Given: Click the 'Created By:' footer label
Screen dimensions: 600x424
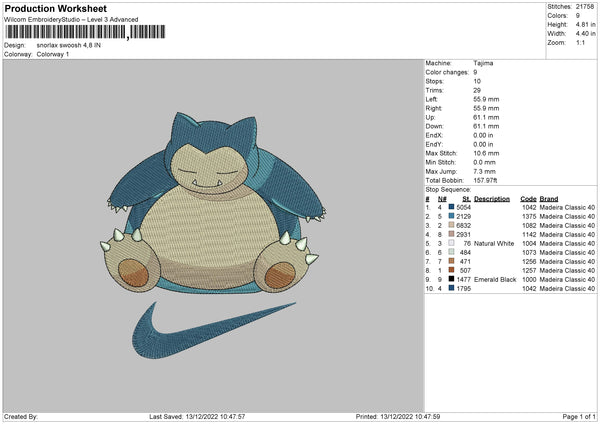Looking at the screenshot, I should 21,416.
